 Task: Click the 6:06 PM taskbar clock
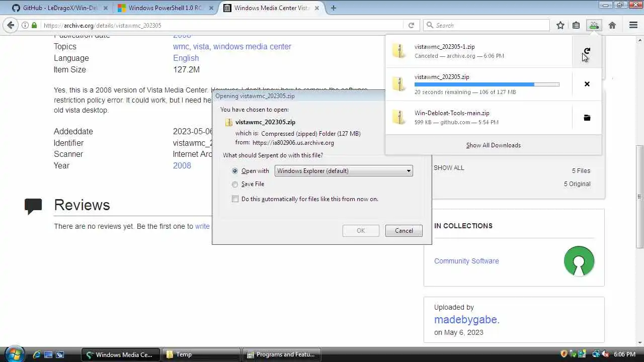tap(624, 354)
